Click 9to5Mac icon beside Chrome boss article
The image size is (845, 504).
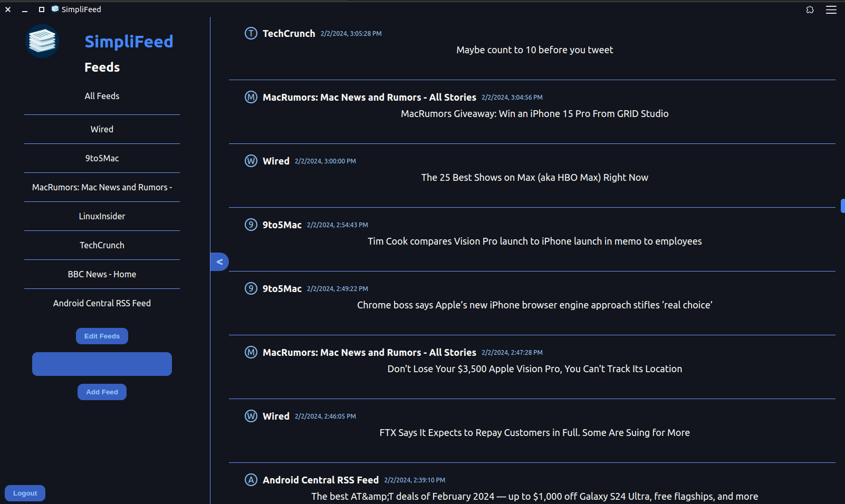click(x=251, y=288)
